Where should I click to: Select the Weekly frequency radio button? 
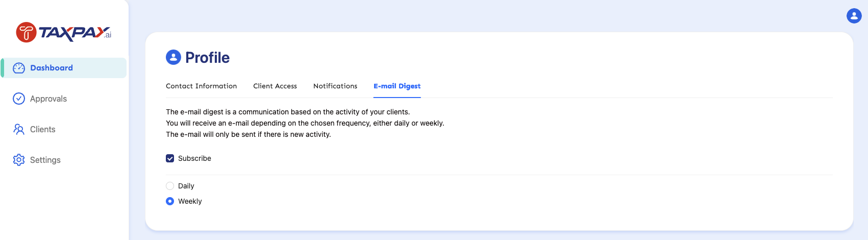tap(170, 201)
